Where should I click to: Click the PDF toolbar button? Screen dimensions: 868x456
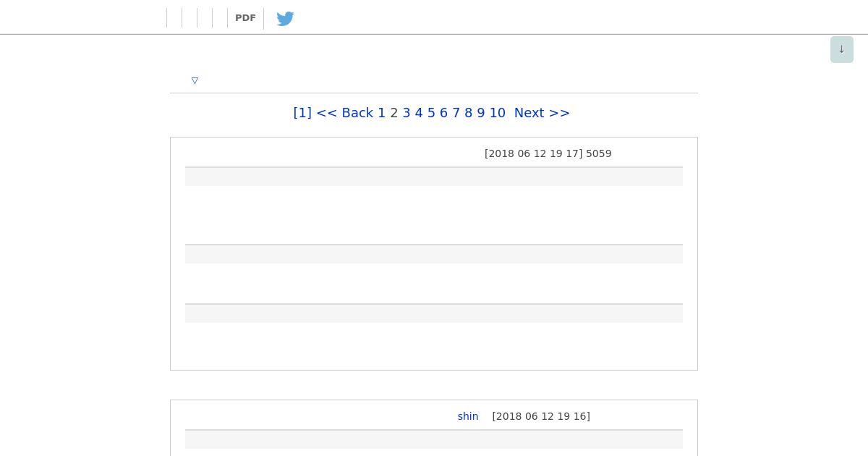point(245,18)
